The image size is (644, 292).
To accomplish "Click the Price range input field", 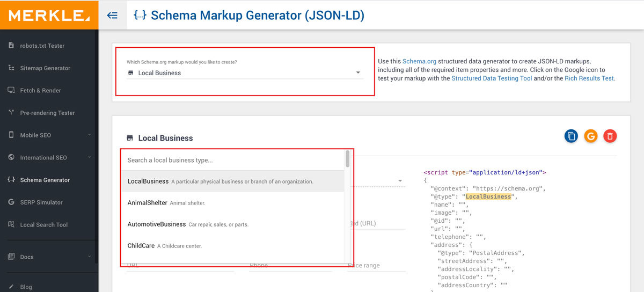I will [376, 265].
